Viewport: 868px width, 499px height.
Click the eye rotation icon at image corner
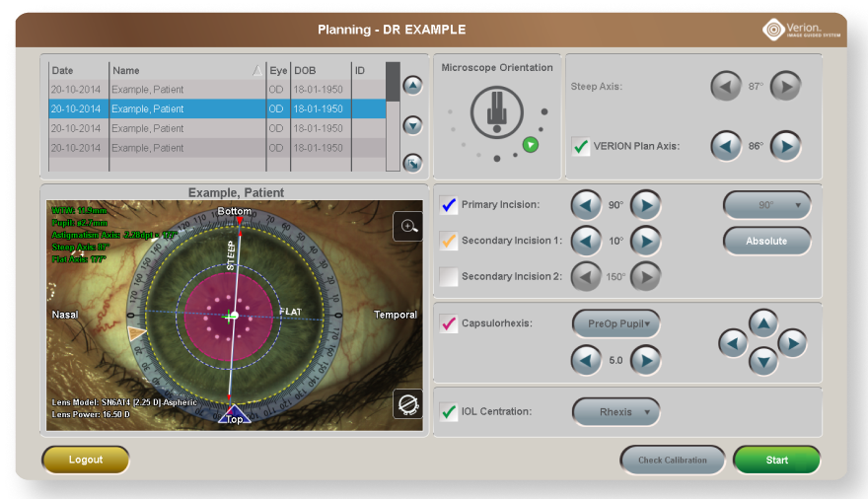click(407, 403)
